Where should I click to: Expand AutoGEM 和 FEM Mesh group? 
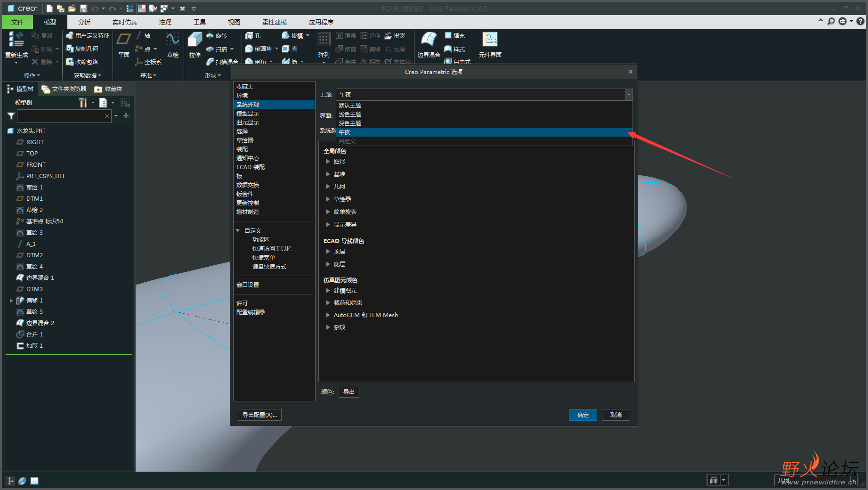pyautogui.click(x=328, y=315)
